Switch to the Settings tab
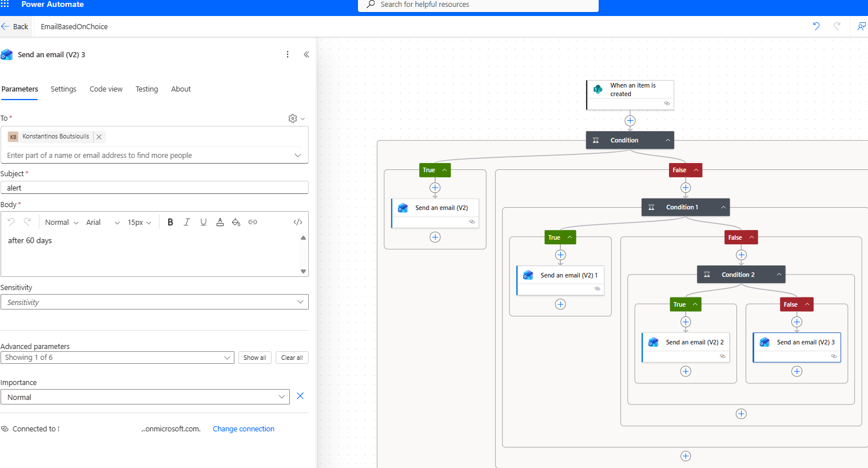The image size is (868, 468). point(63,89)
